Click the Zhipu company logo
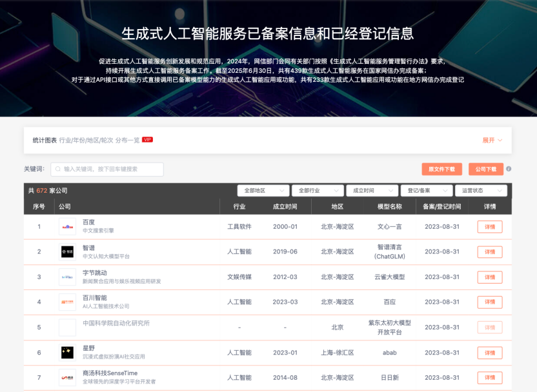The image size is (537, 392). pyautogui.click(x=68, y=251)
